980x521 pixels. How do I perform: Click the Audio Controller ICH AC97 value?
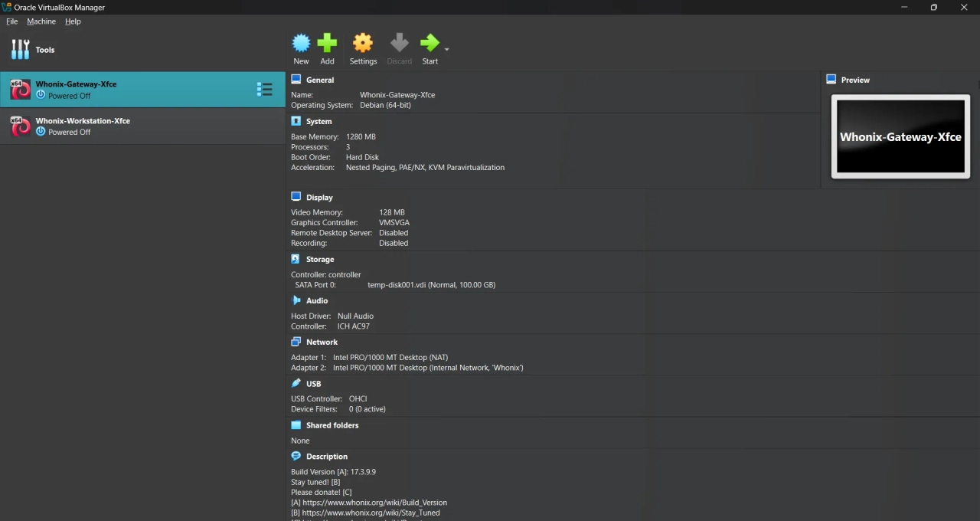point(353,326)
